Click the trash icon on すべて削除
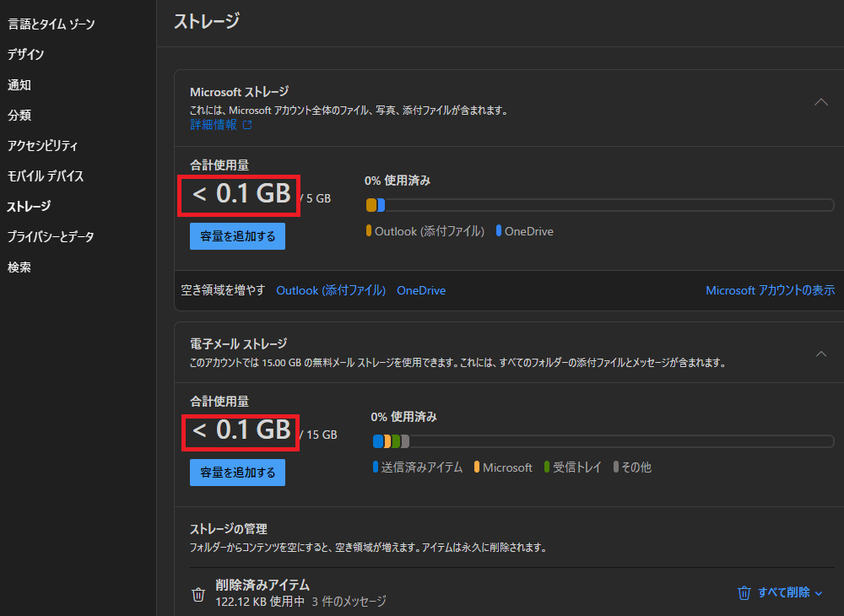This screenshot has width=844, height=616. 744,592
